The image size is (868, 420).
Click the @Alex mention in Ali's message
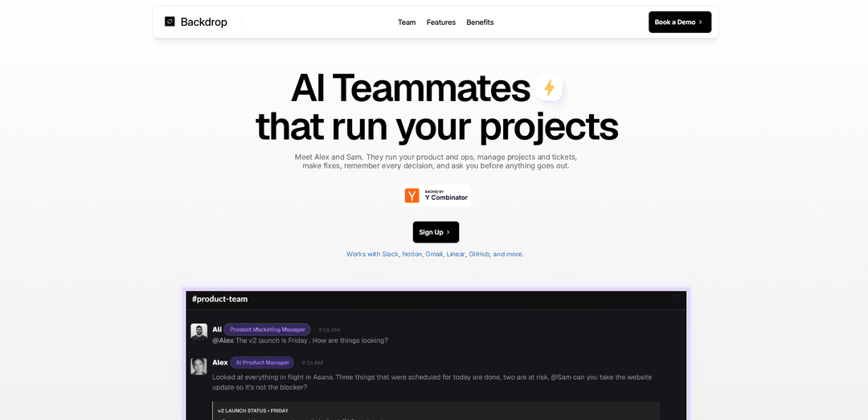tap(223, 340)
